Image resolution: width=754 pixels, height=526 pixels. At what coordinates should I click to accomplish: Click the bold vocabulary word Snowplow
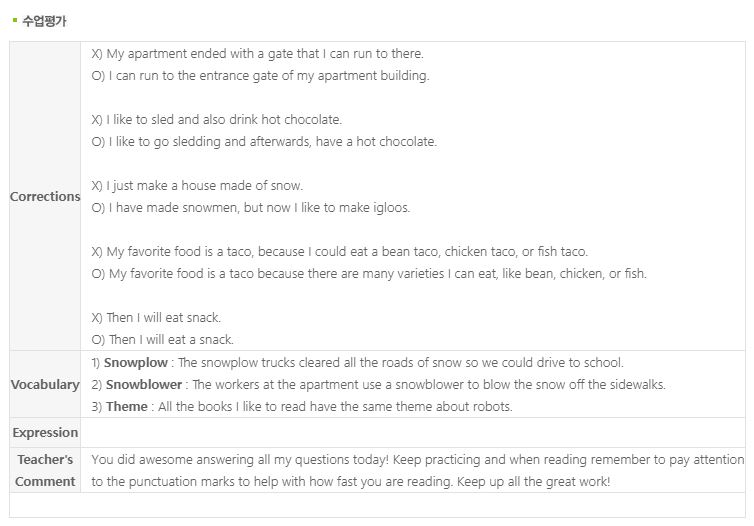point(136,362)
